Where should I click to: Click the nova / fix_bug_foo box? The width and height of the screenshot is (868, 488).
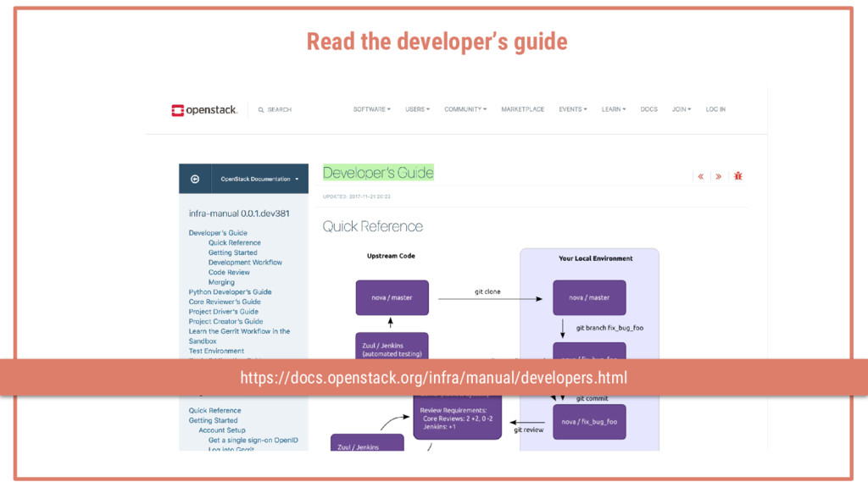pos(589,422)
